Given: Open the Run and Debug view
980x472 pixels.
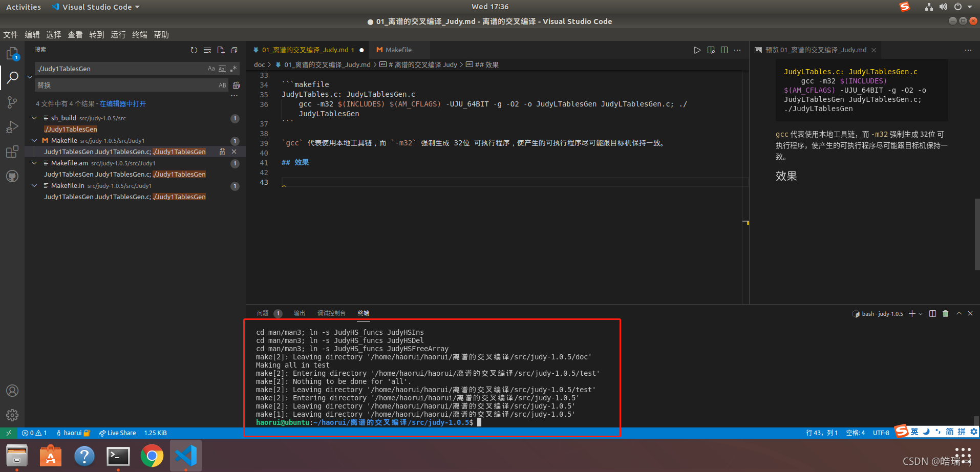Looking at the screenshot, I should (x=12, y=127).
